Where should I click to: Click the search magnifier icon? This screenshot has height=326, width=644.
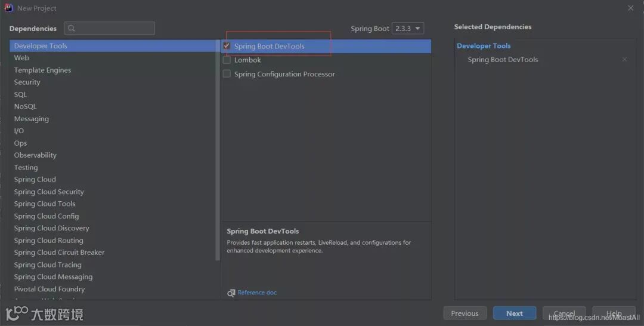[72, 29]
